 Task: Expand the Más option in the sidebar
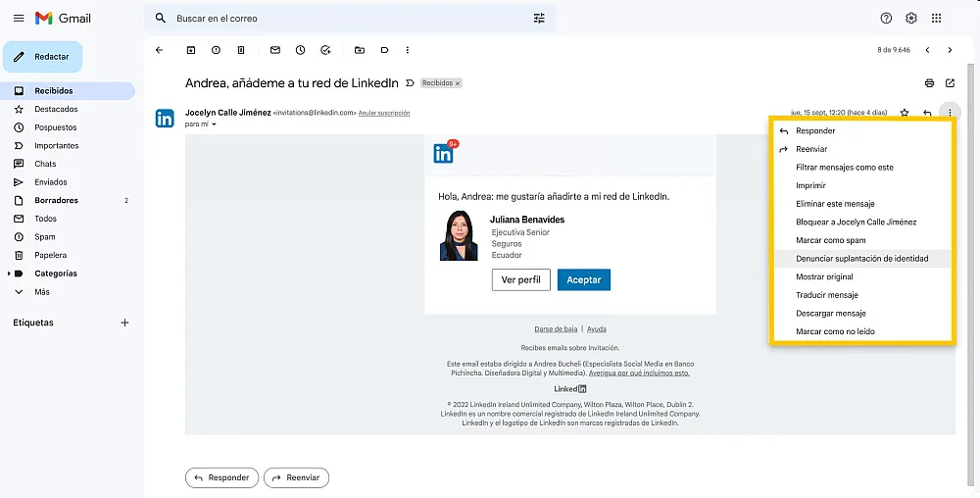19,292
